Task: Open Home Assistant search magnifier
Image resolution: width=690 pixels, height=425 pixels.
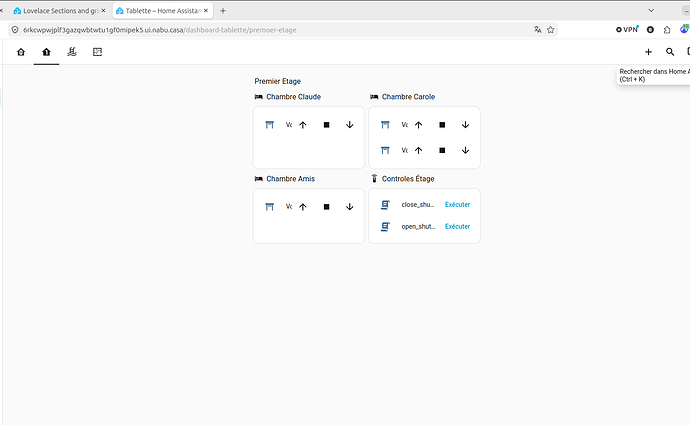Action: (670, 52)
